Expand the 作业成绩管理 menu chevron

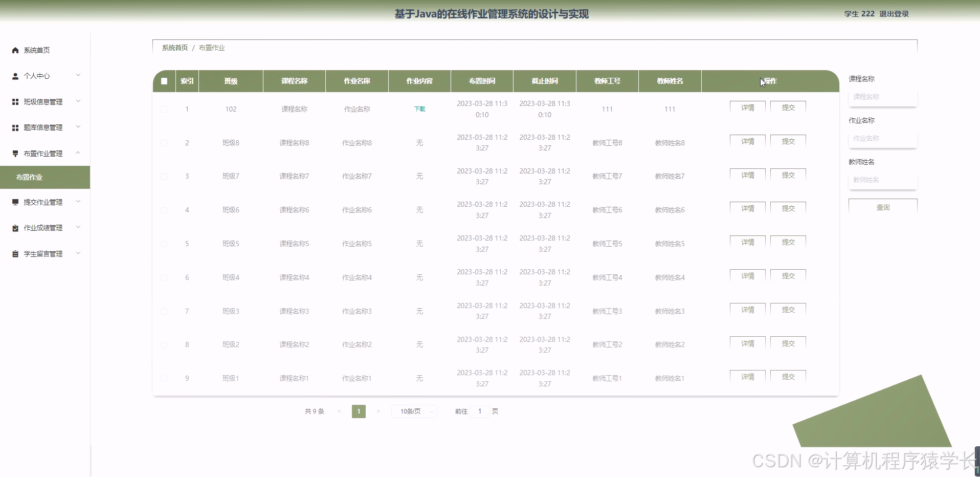coord(78,227)
